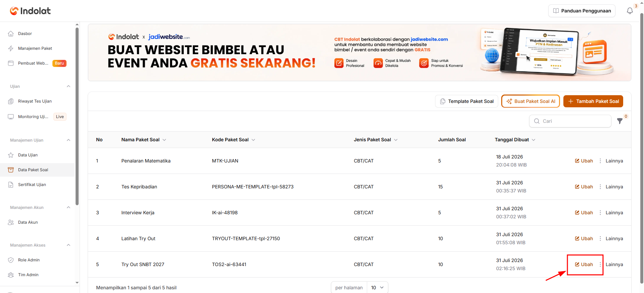The width and height of the screenshot is (644, 293).
Task: Click the Indolat logo
Action: pyautogui.click(x=30, y=11)
